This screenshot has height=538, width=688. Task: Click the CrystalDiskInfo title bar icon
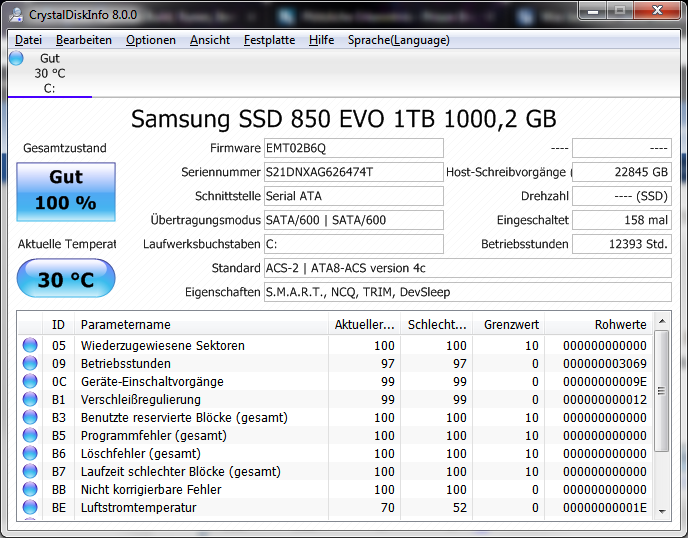[16, 14]
